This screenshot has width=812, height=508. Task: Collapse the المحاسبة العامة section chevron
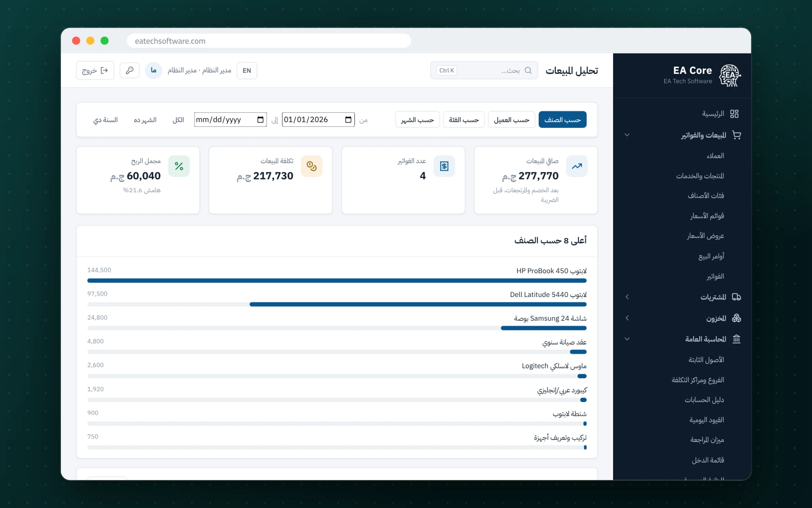coord(627,339)
